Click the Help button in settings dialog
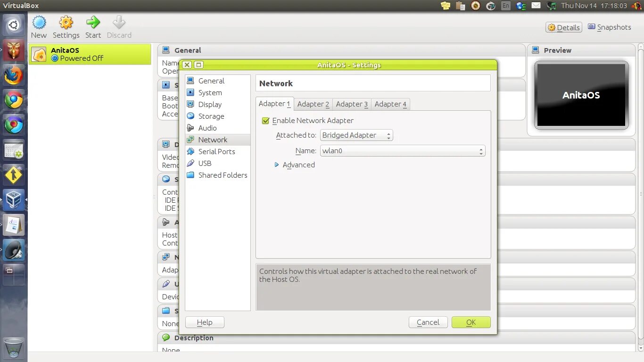This screenshot has width=644, height=362. click(205, 322)
